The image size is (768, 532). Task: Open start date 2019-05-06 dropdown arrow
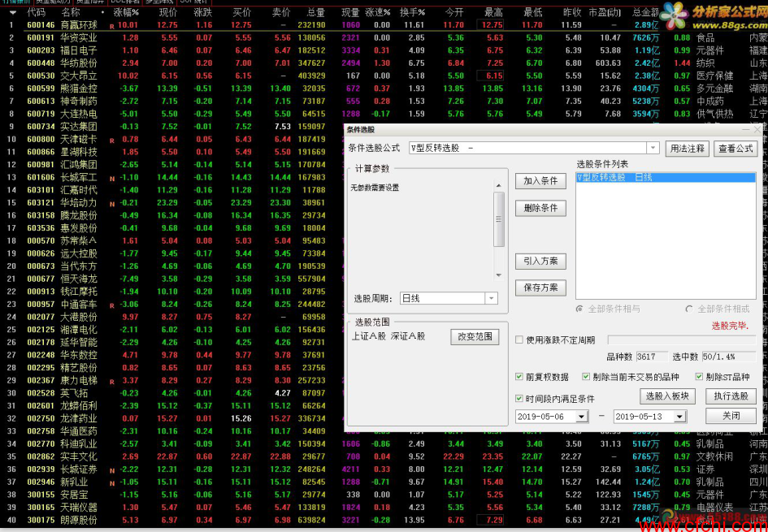click(581, 417)
